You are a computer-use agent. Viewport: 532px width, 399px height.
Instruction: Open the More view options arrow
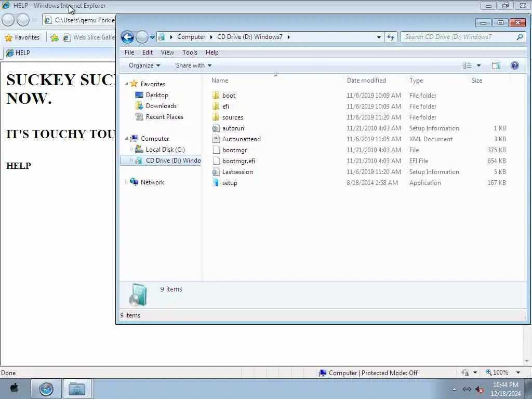[478, 65]
